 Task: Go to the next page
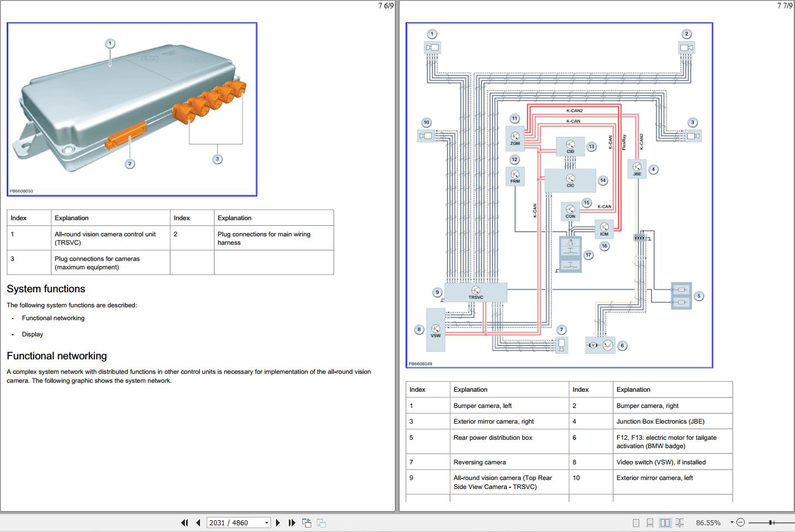click(278, 522)
